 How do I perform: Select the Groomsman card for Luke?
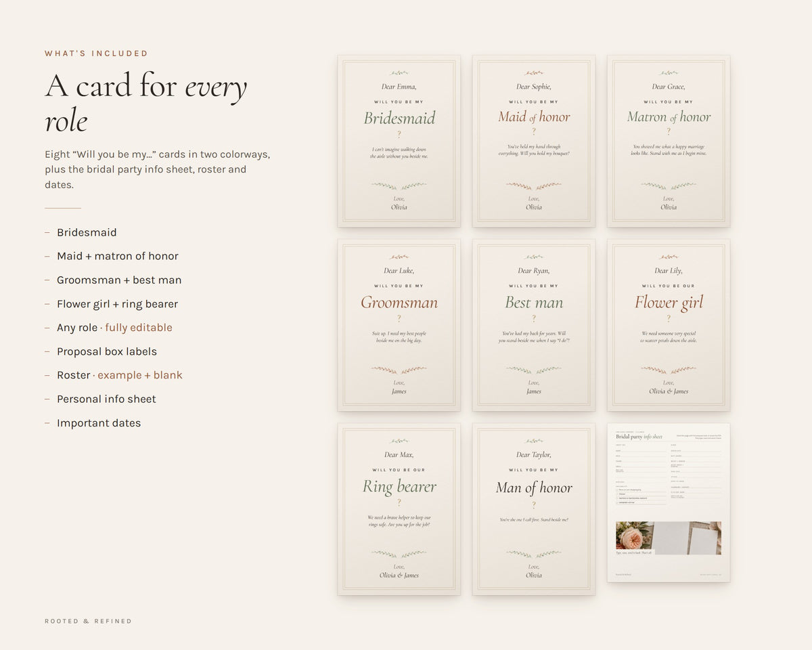[x=399, y=325]
